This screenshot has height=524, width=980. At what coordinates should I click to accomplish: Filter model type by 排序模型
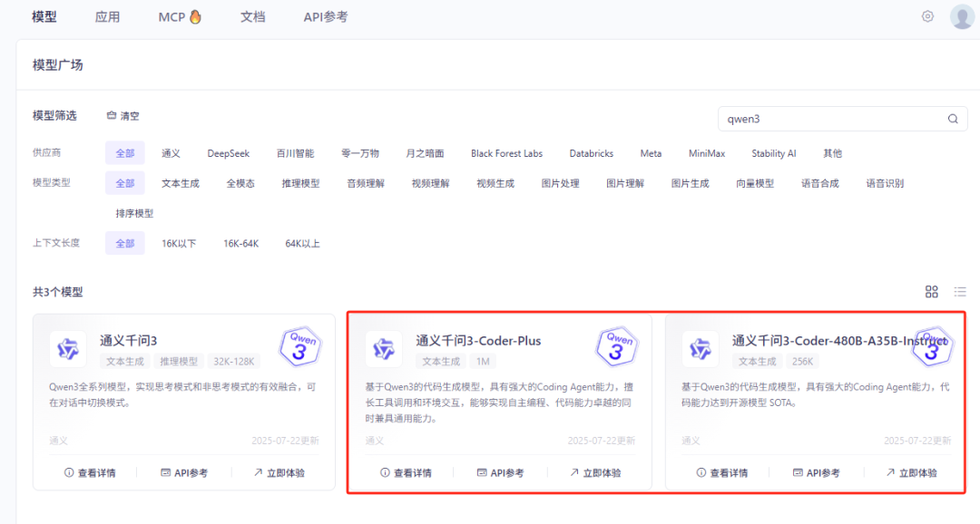pyautogui.click(x=134, y=213)
